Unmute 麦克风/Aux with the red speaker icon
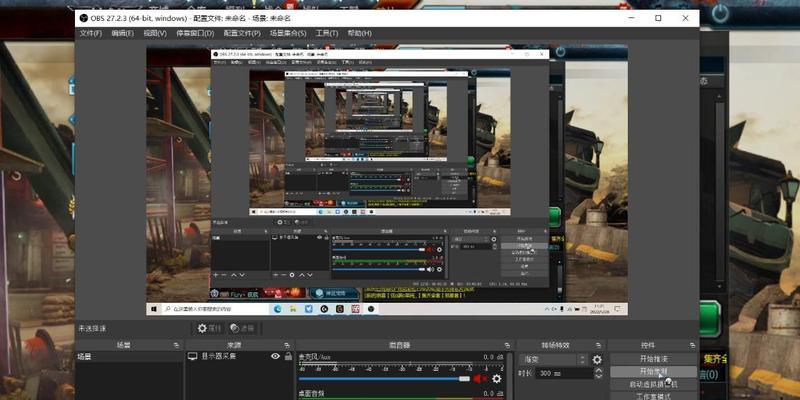800x400 pixels. pyautogui.click(x=480, y=379)
